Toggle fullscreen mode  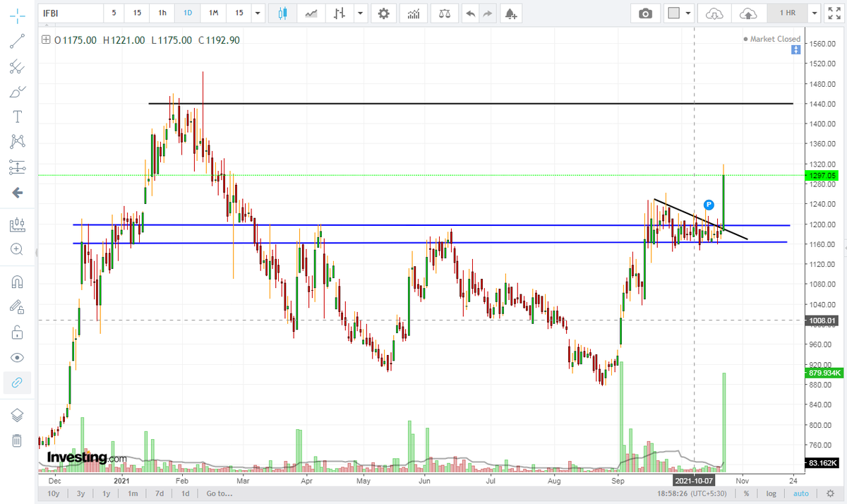(833, 13)
